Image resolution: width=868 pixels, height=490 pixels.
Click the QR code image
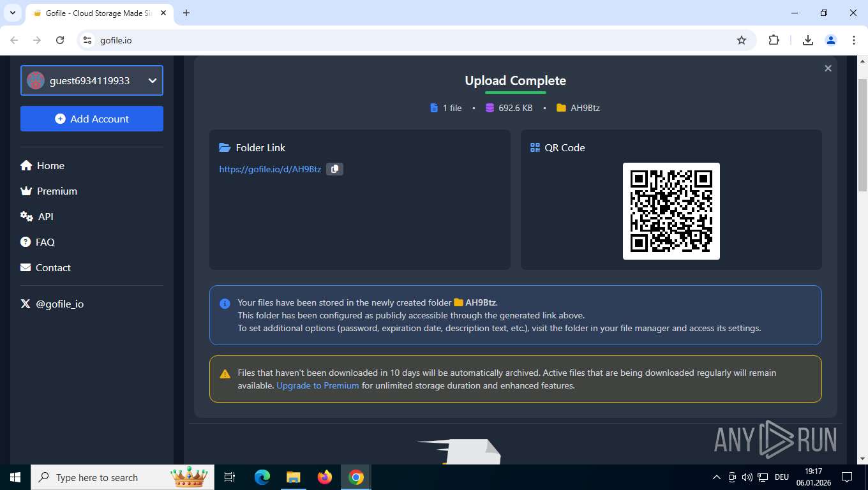pos(671,211)
